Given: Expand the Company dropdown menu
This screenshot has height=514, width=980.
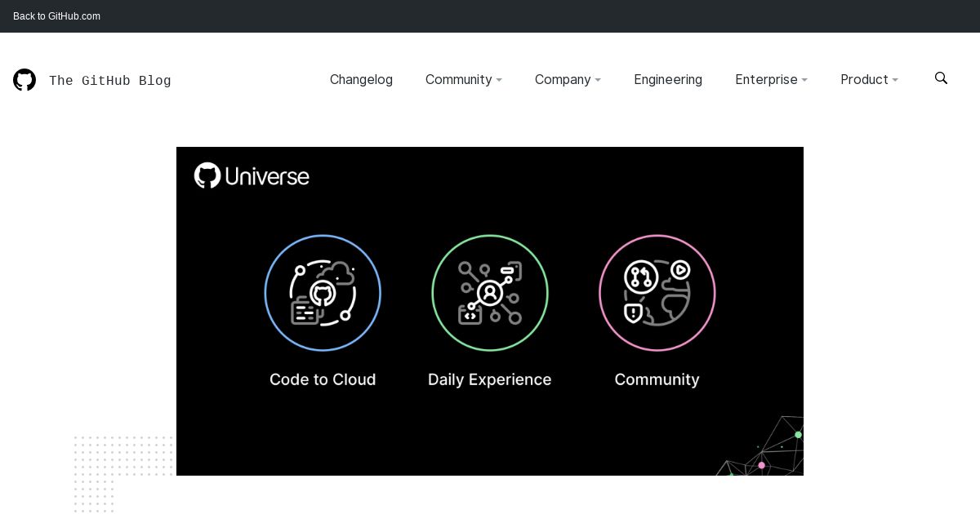Looking at the screenshot, I should click(568, 79).
